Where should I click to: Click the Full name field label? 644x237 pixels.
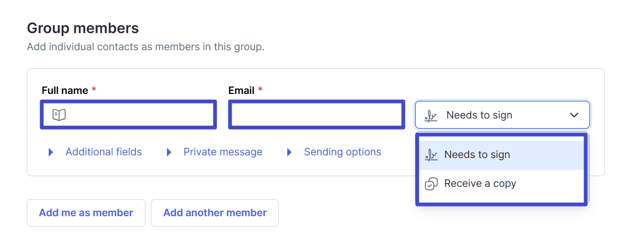point(65,91)
